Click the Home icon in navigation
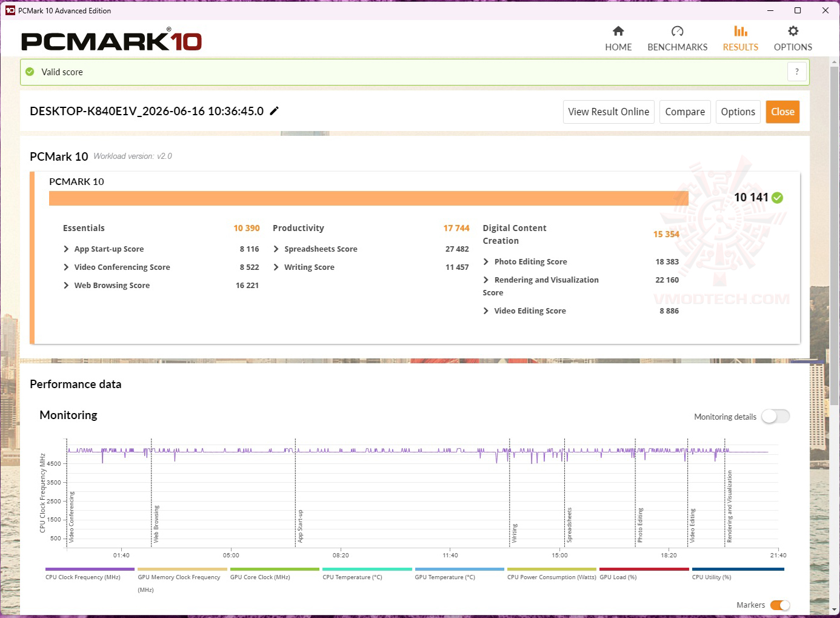Screen dimensions: 840x618 click(x=618, y=31)
